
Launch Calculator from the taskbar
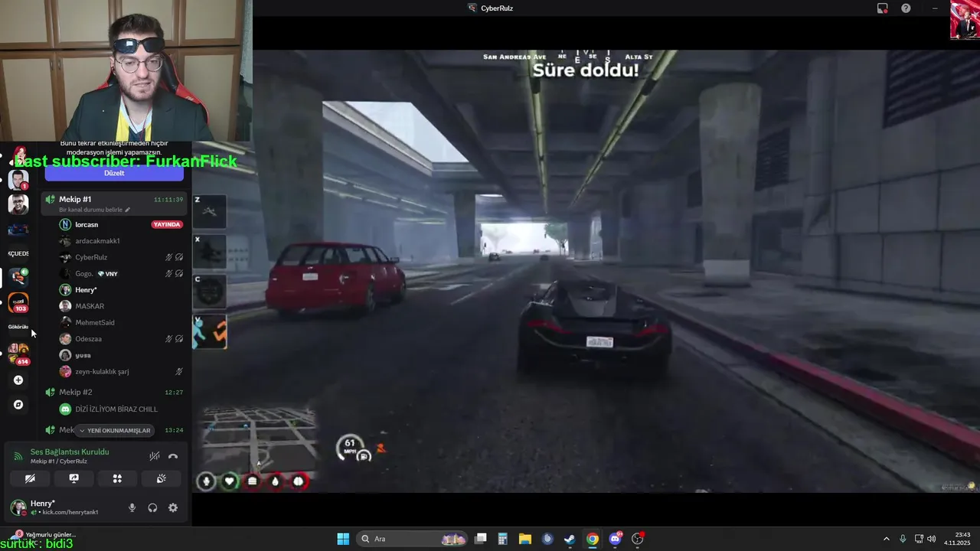(x=502, y=539)
